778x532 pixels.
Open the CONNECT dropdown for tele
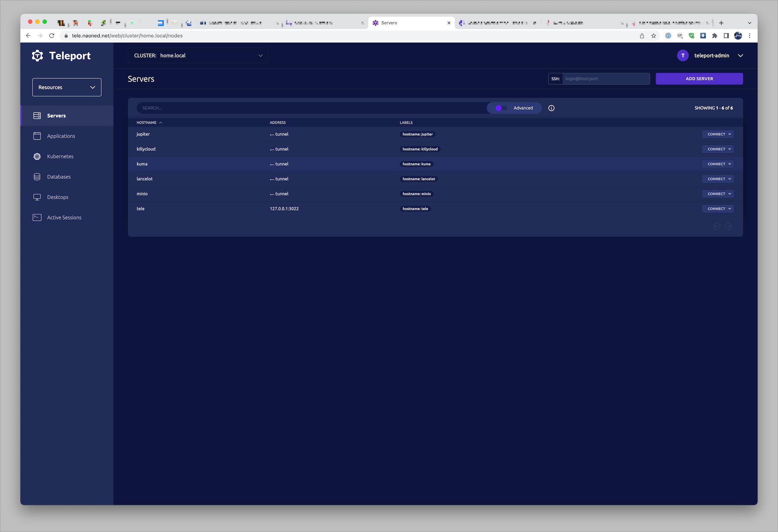tap(718, 209)
